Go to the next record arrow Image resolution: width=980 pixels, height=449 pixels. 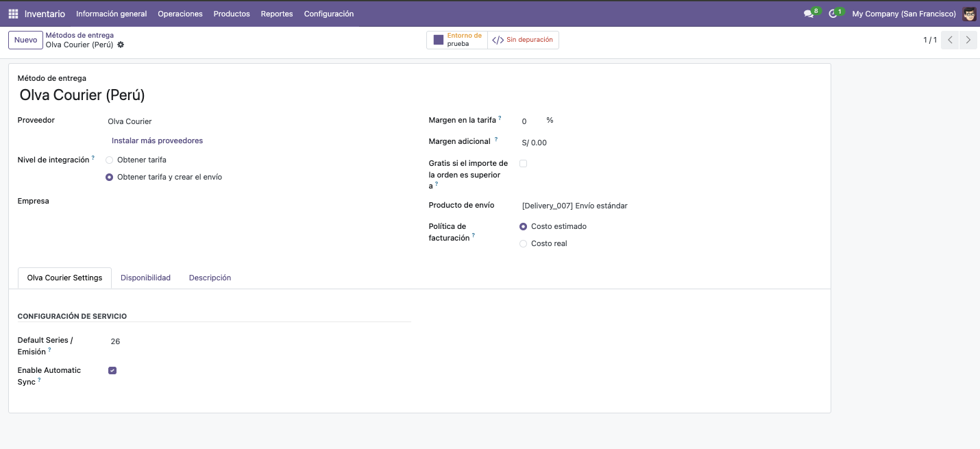tap(968, 40)
